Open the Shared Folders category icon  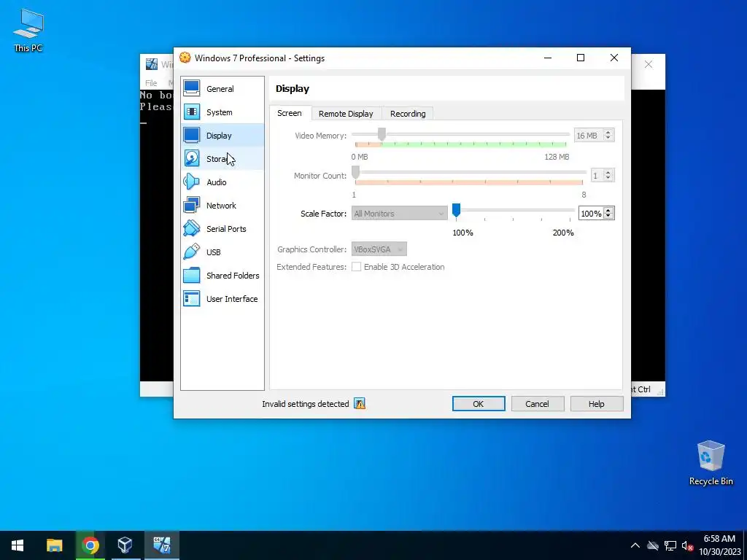192,275
